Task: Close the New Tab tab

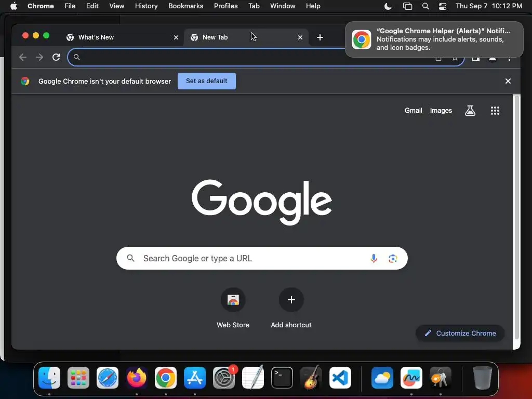Action: point(300,37)
